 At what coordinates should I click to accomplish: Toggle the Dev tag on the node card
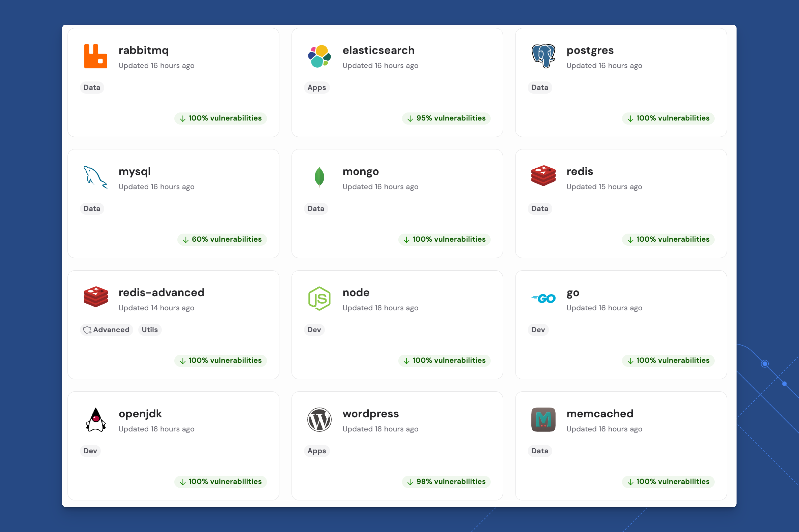click(314, 329)
